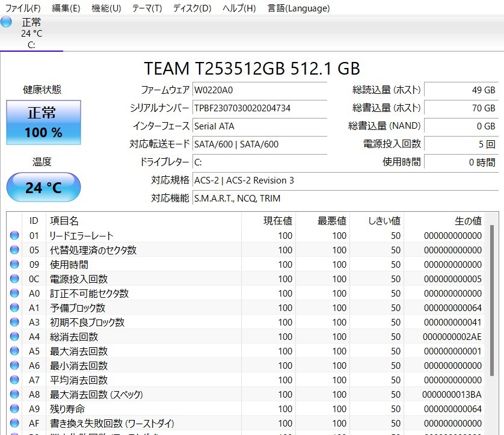Click the 総書込量 (NAND) value 0 GB

pyautogui.click(x=461, y=126)
